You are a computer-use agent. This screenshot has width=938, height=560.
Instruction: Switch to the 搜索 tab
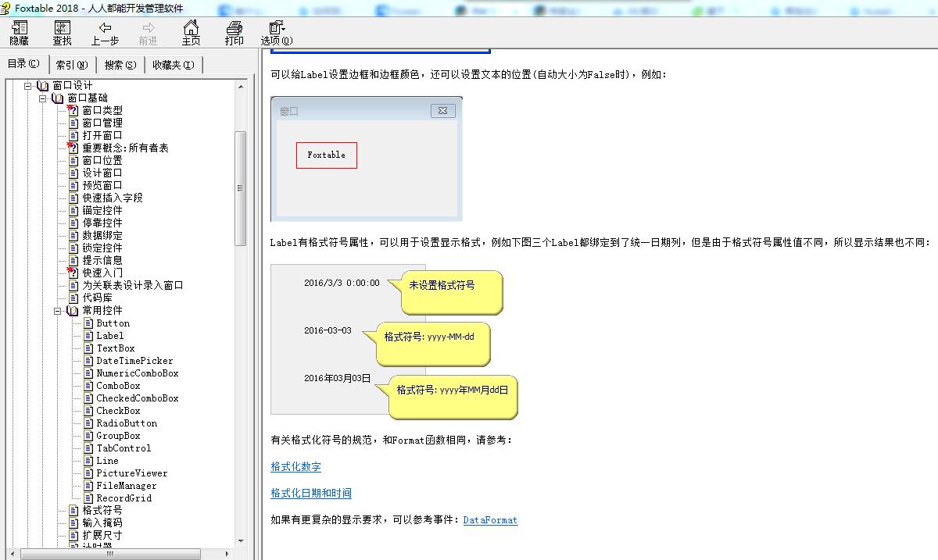pos(120,65)
